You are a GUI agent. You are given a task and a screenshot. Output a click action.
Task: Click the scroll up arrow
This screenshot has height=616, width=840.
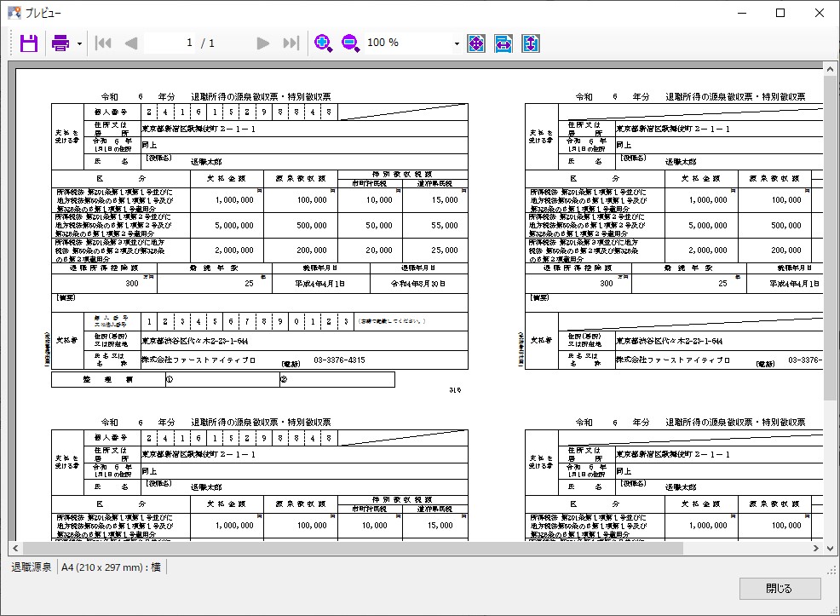[x=829, y=69]
